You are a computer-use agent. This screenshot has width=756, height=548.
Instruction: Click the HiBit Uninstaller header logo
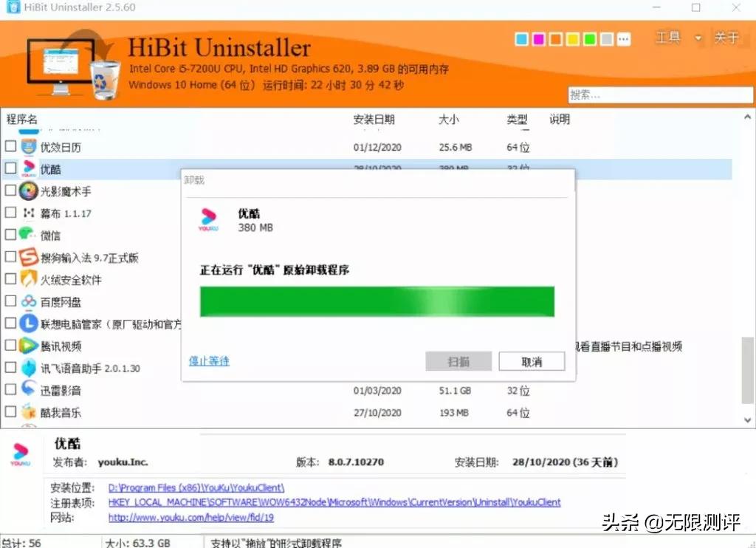click(x=72, y=64)
